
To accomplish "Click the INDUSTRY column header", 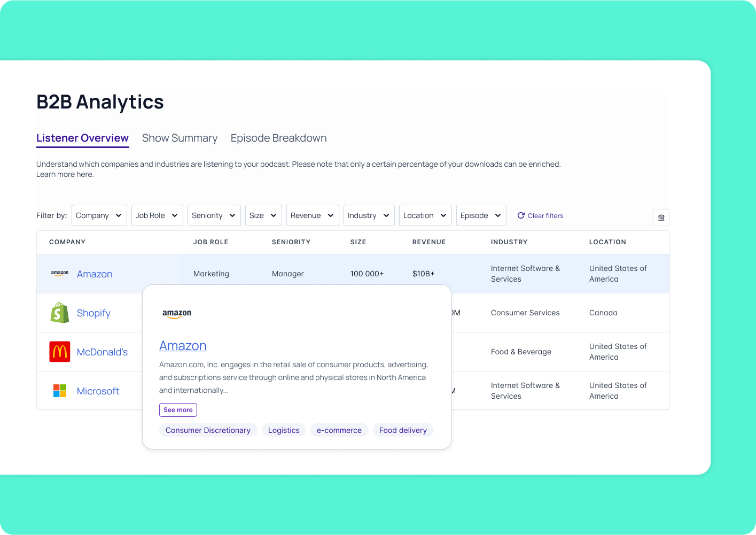I will [x=509, y=242].
